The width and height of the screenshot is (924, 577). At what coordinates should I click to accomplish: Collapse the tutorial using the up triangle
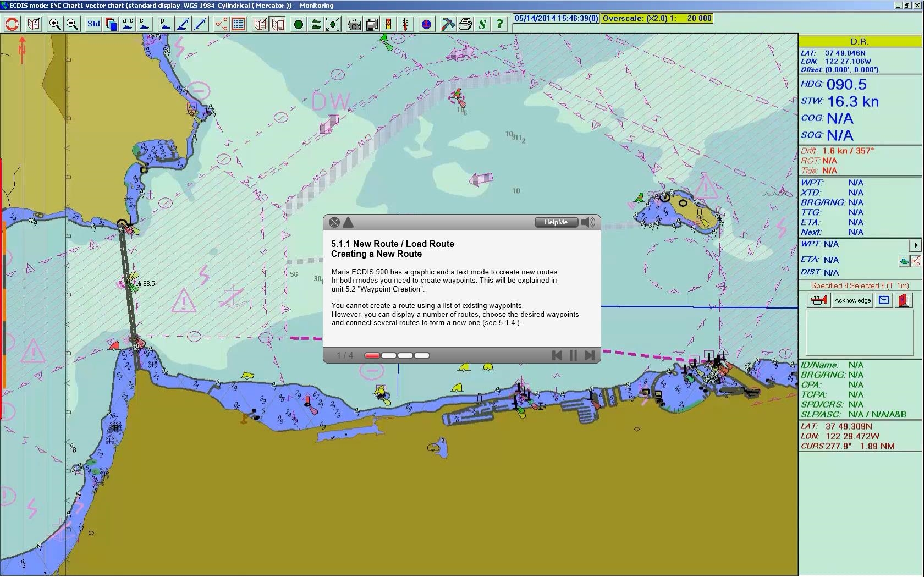348,222
